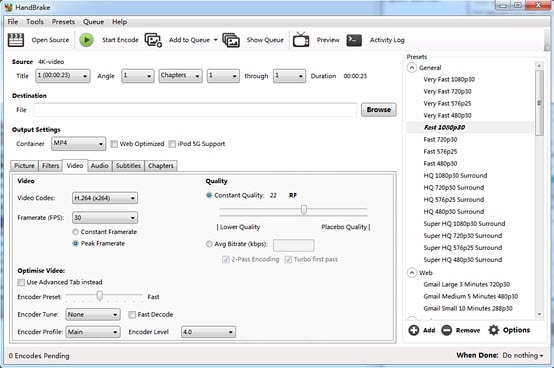Screen dimensions: 554x368
Task: Open the Add to Queue dropdown arrow
Action: [x=216, y=40]
